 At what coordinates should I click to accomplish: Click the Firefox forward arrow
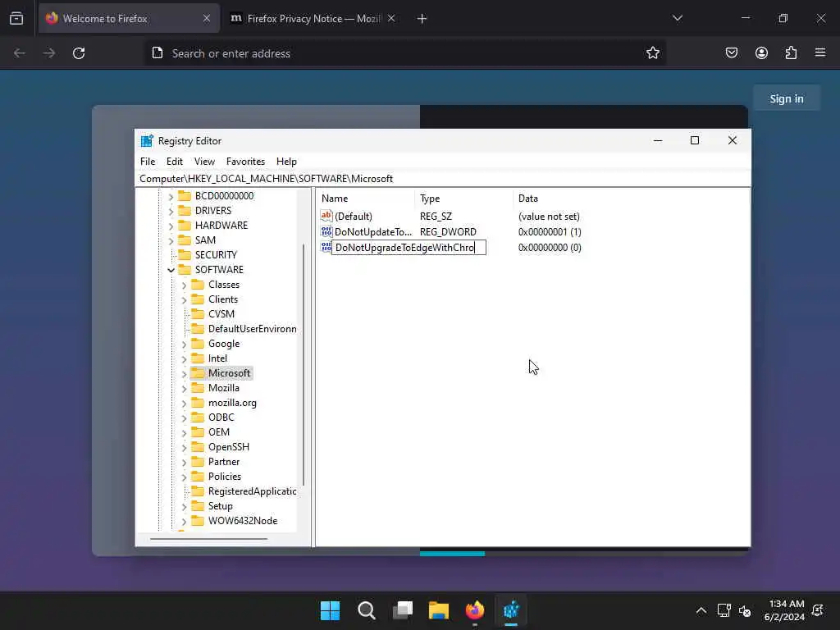48,53
